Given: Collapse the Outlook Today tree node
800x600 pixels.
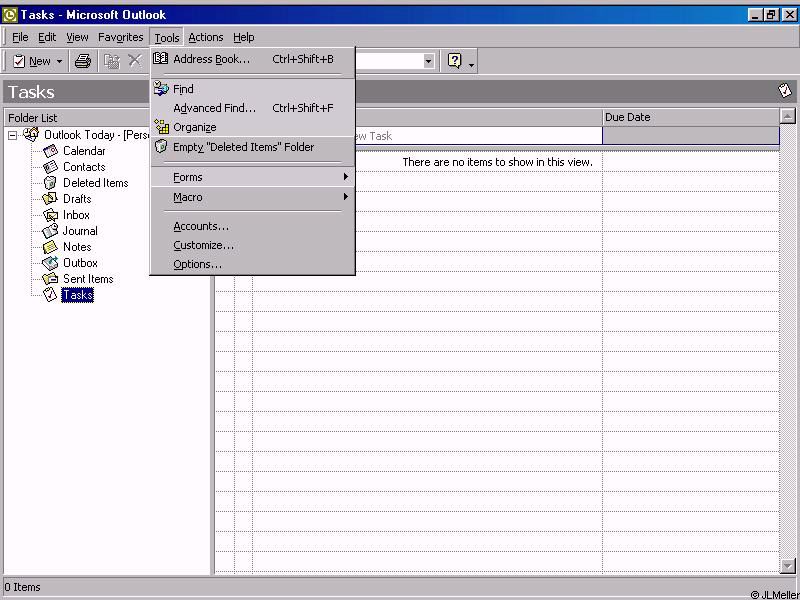Looking at the screenshot, I should pos(13,135).
